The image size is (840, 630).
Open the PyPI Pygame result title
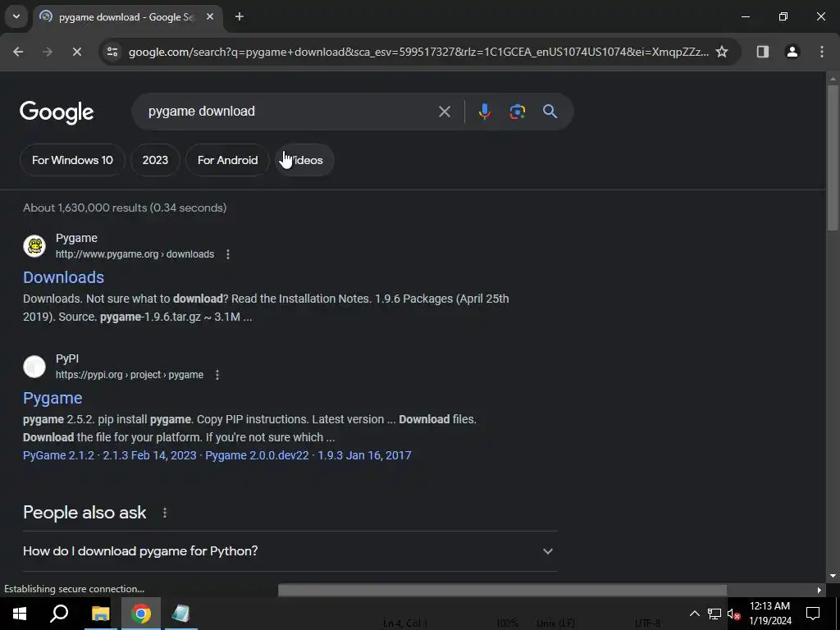[x=52, y=398]
